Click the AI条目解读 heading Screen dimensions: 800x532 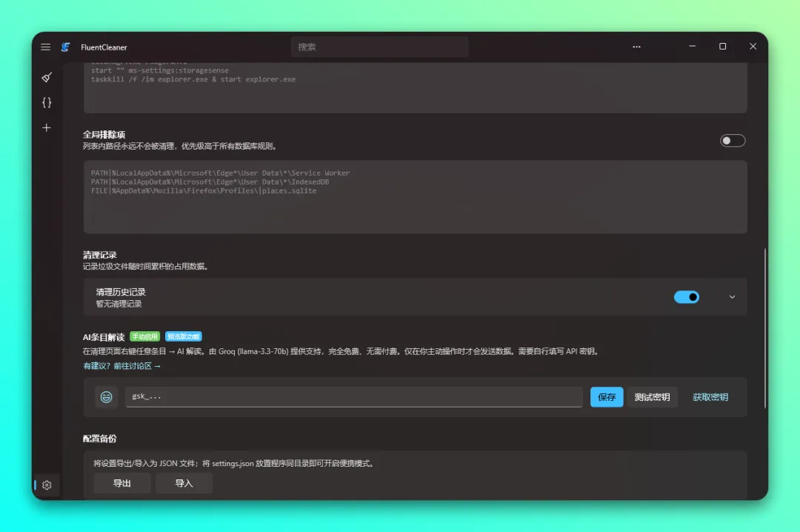coord(104,337)
